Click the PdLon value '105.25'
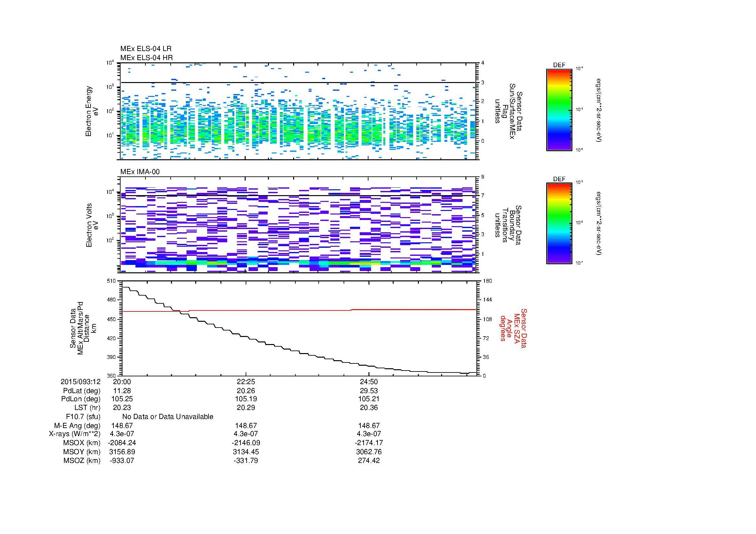Viewport: 756px width, 534px height. 122,399
